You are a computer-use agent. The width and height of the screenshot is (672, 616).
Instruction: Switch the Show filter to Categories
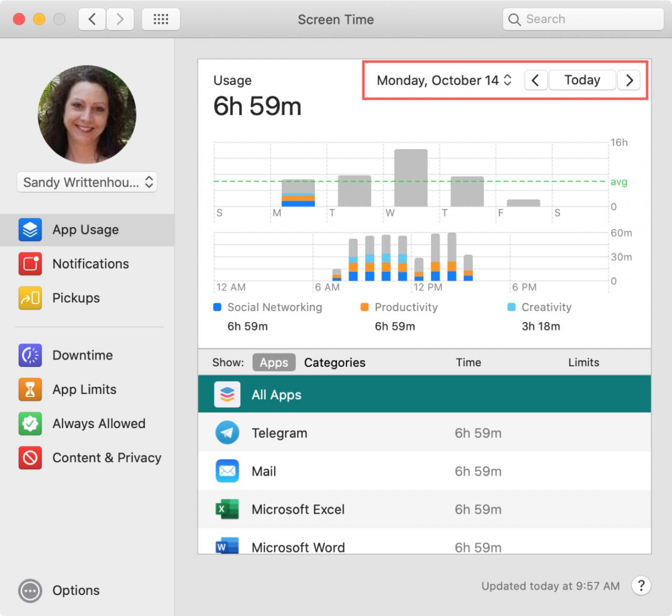click(x=335, y=363)
